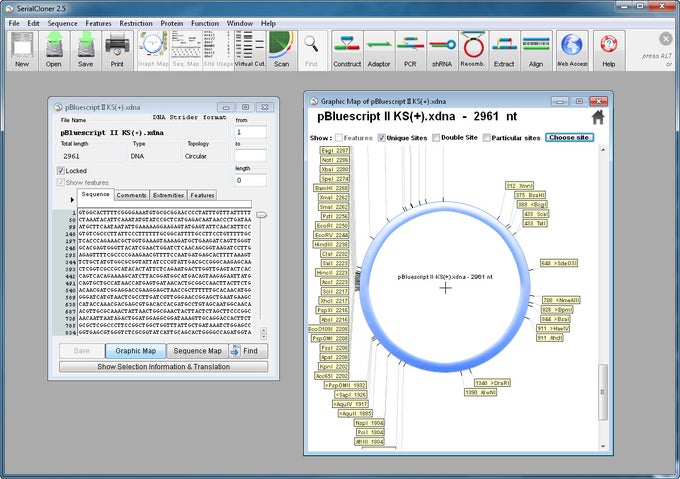Open the Protein menu
This screenshot has height=479, width=680.
172,23
